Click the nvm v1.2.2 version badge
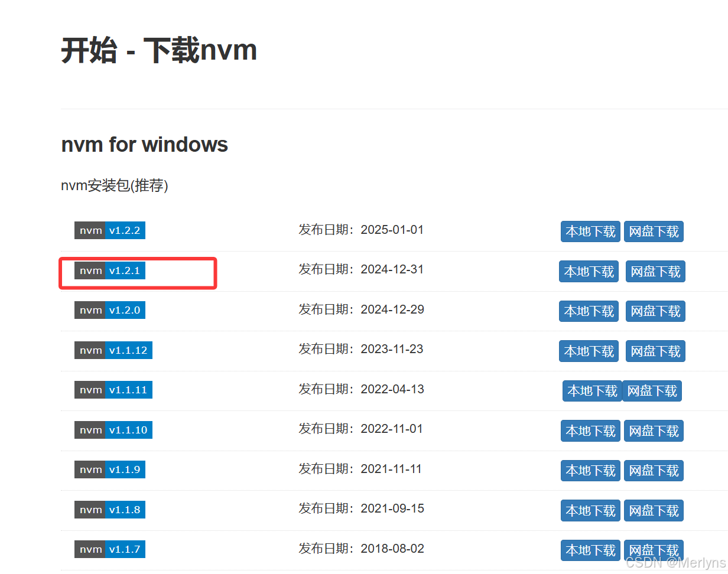This screenshot has width=728, height=574. click(110, 230)
